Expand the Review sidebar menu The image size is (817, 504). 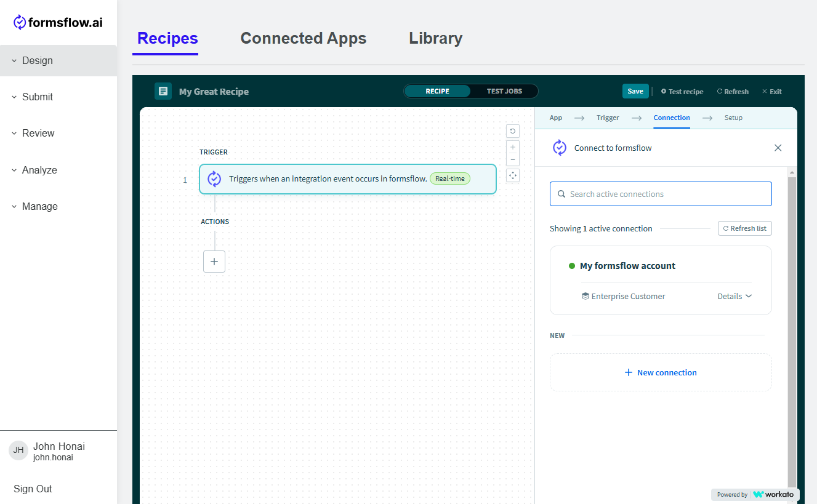point(58,133)
